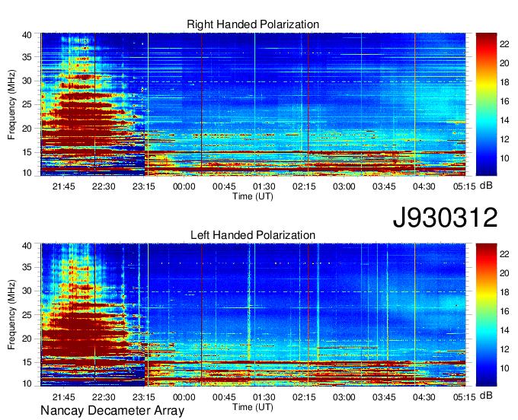Click the 02:15 time tick under Right Handed plot
Image resolution: width=518 pixels, height=420 pixels.
click(x=304, y=186)
